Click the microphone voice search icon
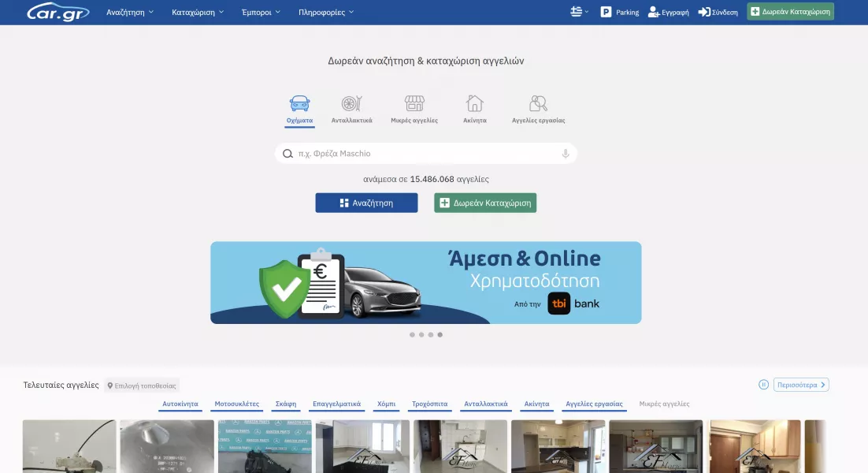 (566, 154)
